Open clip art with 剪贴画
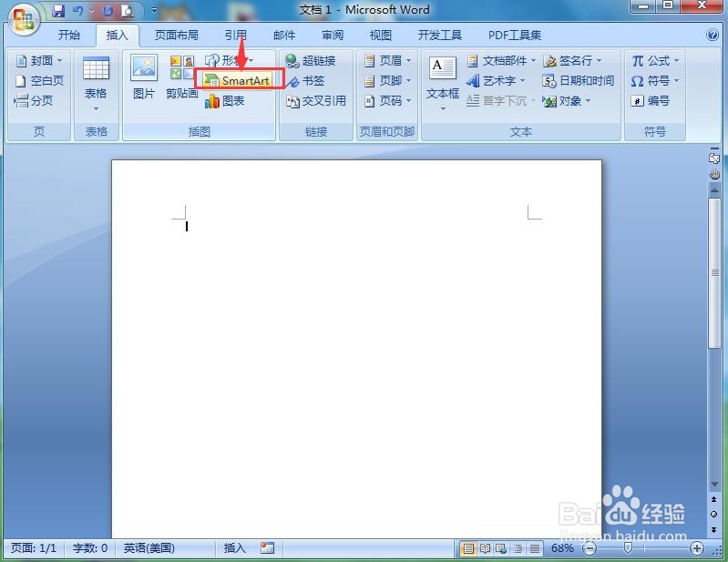The height and width of the screenshot is (562, 728). 182,77
